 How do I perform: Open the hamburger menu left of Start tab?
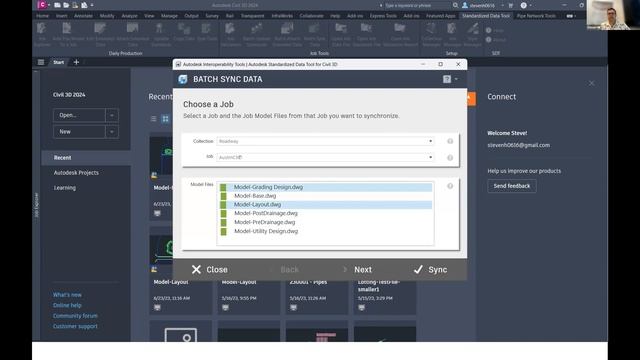41,62
